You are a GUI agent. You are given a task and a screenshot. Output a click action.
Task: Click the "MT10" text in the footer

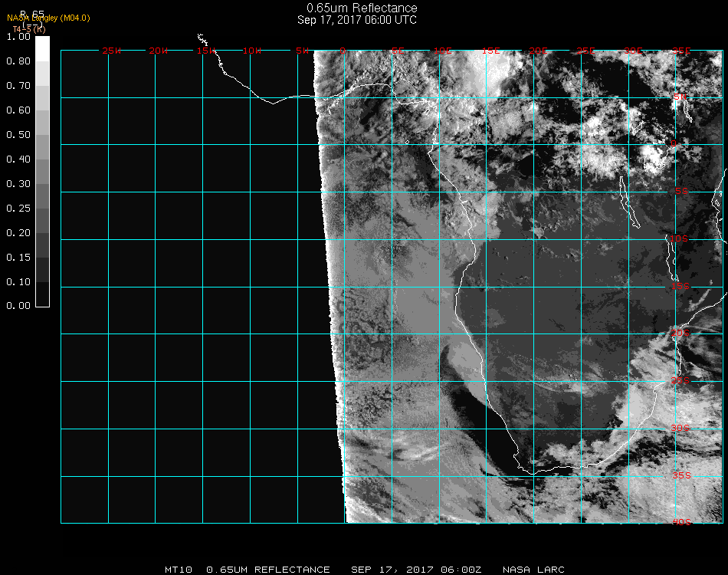click(179, 570)
